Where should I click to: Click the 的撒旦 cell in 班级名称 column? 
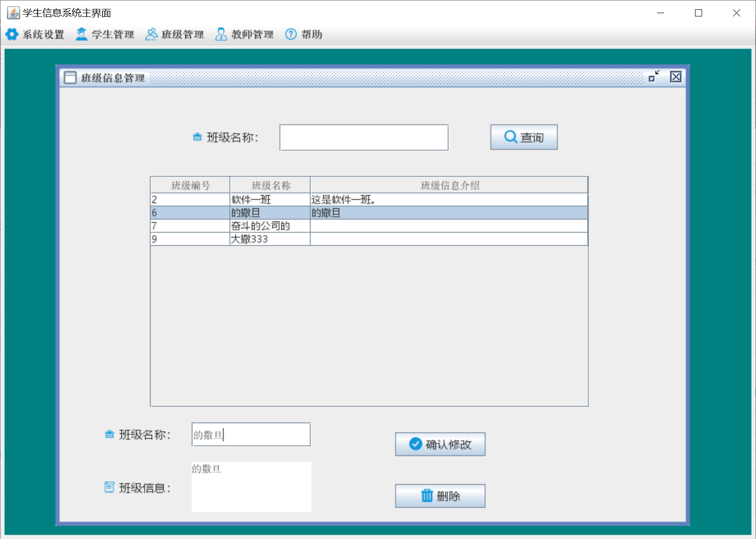pyautogui.click(x=270, y=213)
